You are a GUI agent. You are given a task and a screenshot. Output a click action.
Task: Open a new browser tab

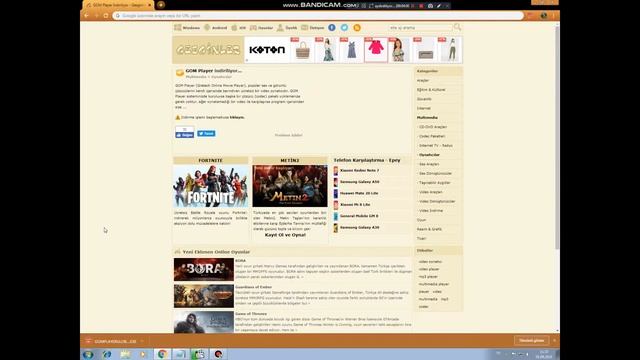pos(161,5)
